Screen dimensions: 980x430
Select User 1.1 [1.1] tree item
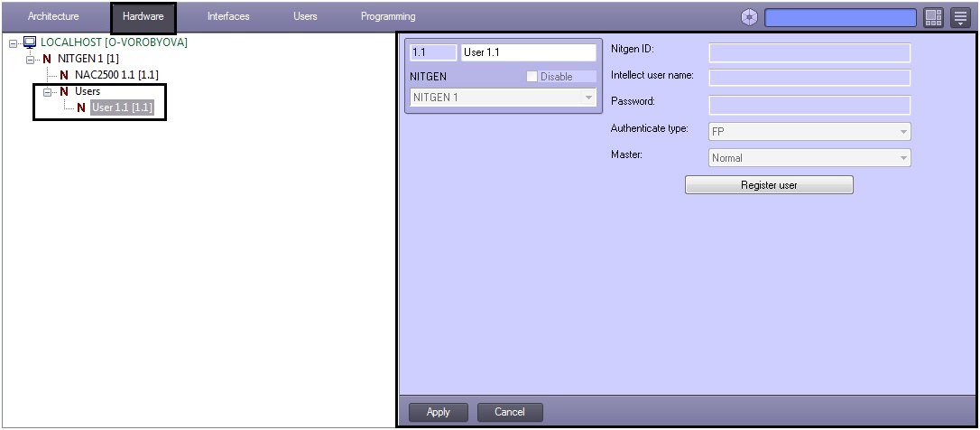[x=121, y=107]
